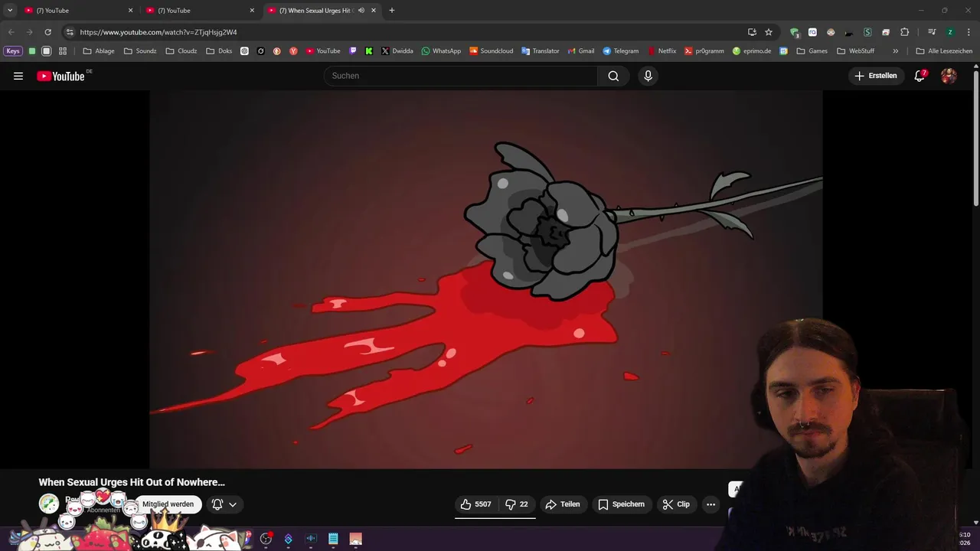Open the tab groups grid icon in bookmarks bar
Image resolution: width=980 pixels, height=551 pixels.
(x=63, y=51)
